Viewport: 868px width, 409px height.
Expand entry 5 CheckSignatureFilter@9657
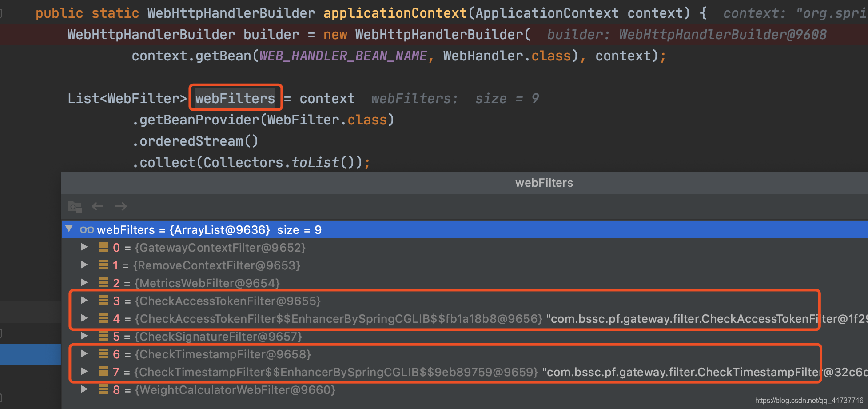tap(84, 336)
